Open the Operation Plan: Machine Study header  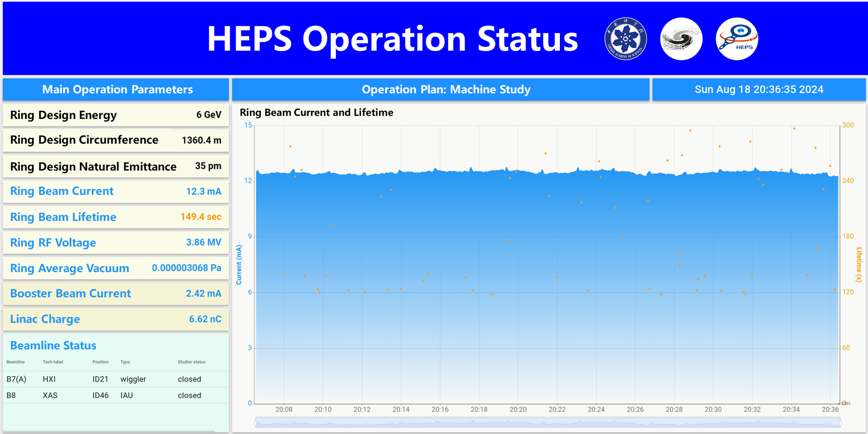click(445, 89)
